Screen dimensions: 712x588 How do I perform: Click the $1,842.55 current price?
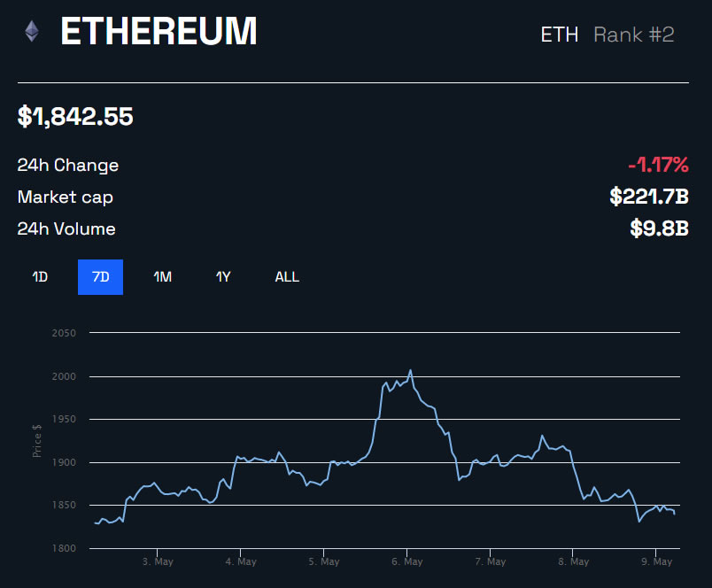click(75, 116)
